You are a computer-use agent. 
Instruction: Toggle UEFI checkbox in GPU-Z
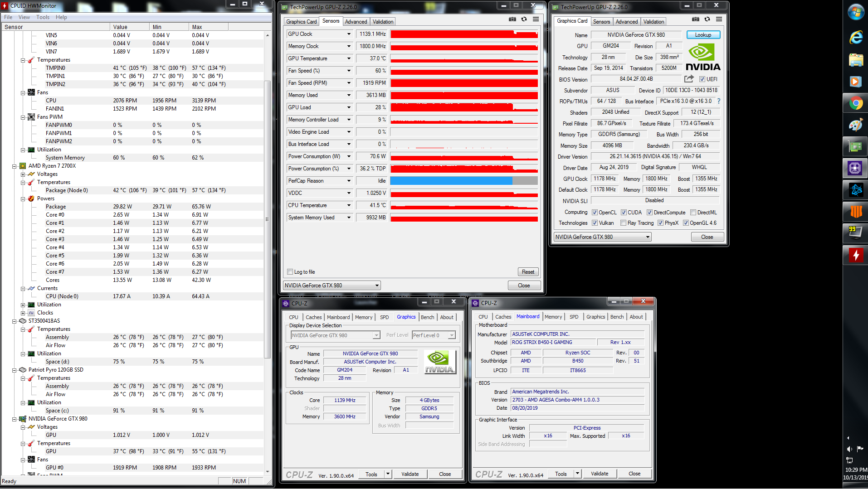(702, 79)
